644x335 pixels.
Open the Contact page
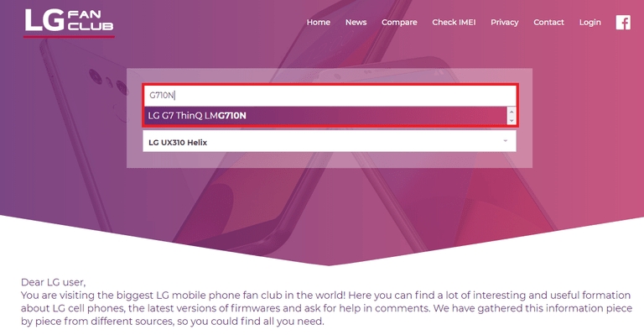548,22
